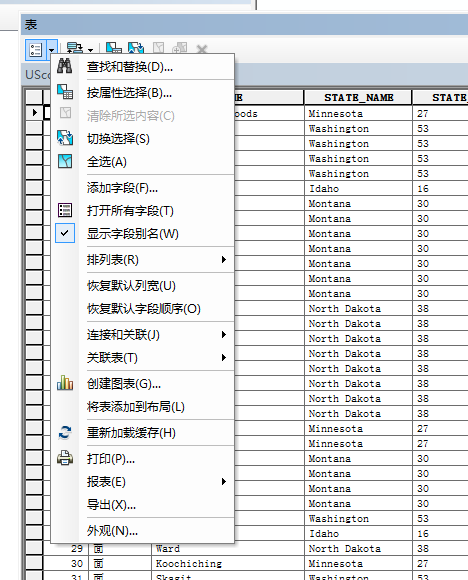The width and height of the screenshot is (468, 580).
Task: Expand the 排列表(R) submenu
Action: pos(142,260)
